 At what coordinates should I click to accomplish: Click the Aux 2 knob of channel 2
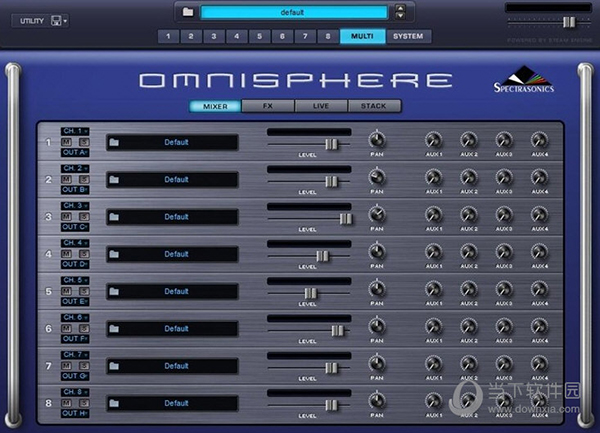tap(469, 177)
